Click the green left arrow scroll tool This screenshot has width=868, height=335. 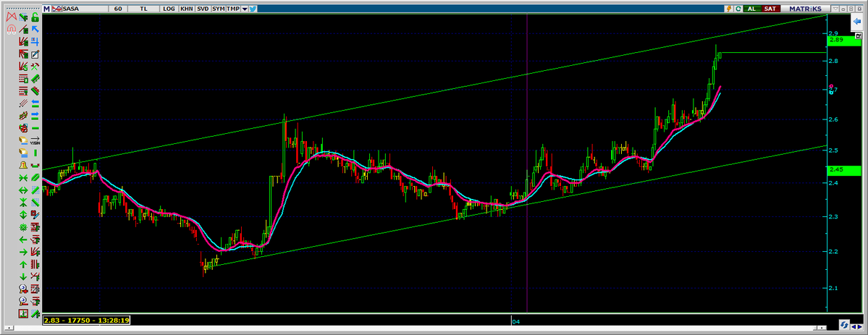pyautogui.click(x=23, y=239)
